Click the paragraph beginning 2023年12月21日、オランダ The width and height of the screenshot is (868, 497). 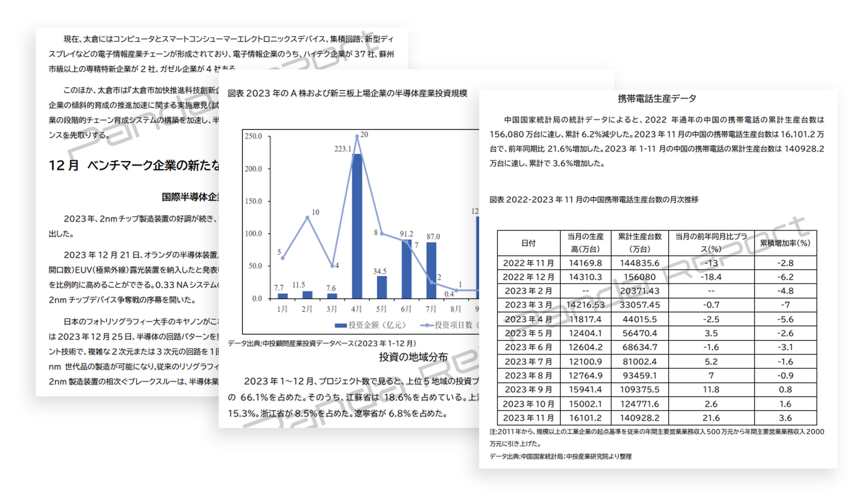(x=134, y=277)
